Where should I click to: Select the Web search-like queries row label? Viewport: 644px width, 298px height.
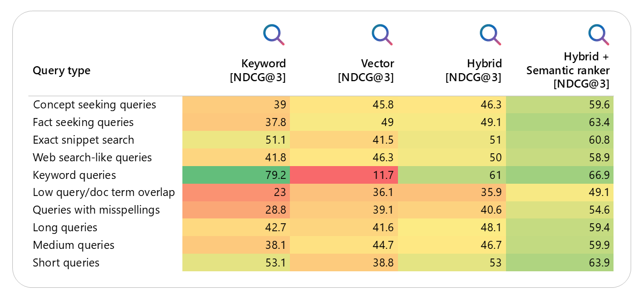click(92, 158)
